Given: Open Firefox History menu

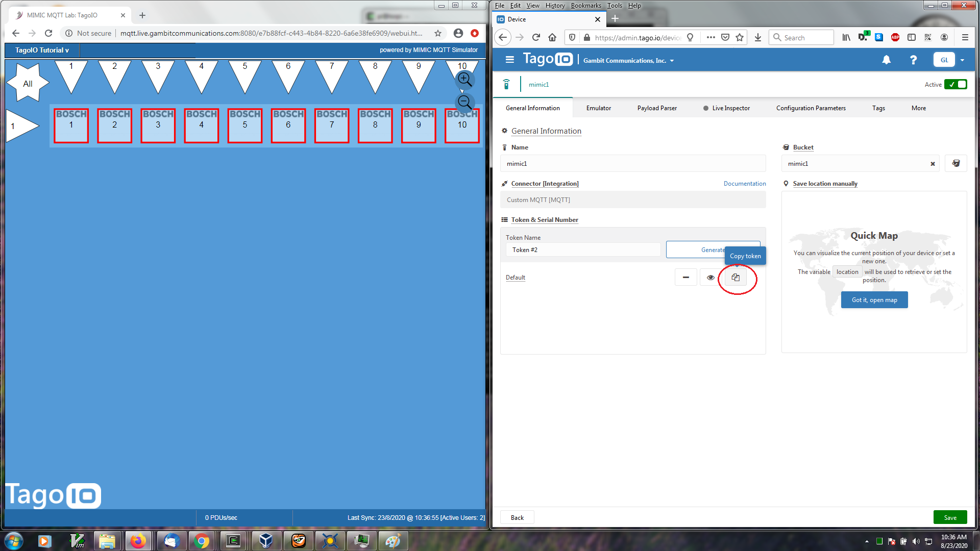Looking at the screenshot, I should click(x=555, y=6).
